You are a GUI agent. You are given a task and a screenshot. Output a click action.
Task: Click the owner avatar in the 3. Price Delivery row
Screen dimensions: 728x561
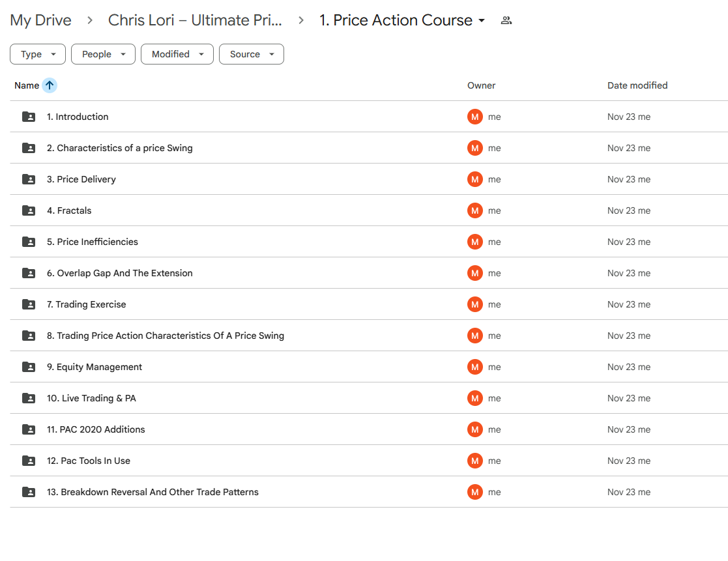click(x=475, y=180)
